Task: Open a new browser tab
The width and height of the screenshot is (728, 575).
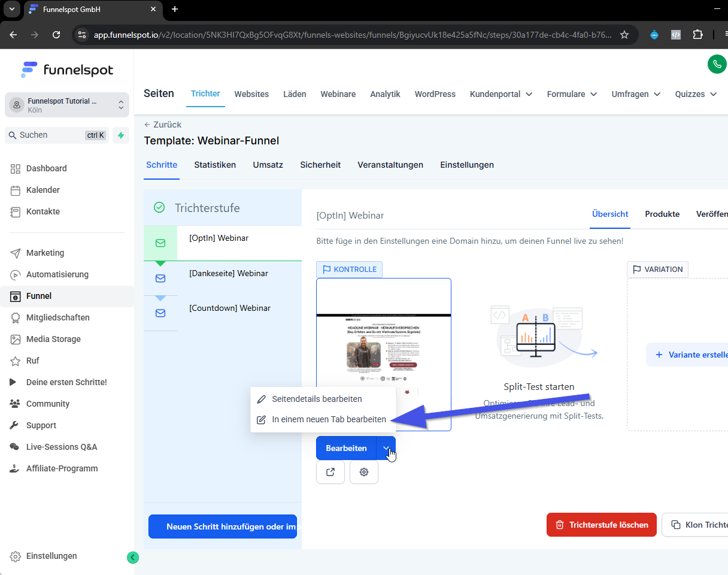Action: (x=175, y=9)
